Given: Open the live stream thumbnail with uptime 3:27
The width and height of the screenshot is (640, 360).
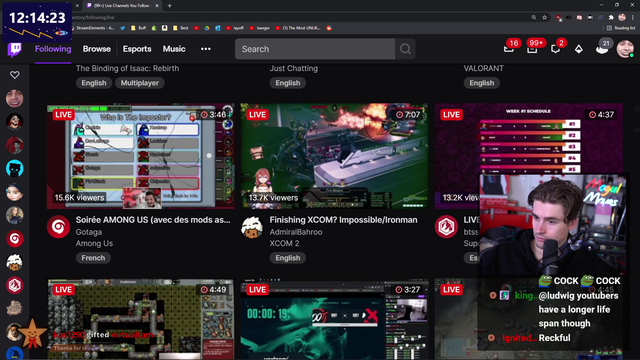Looking at the screenshot, I should (x=334, y=319).
